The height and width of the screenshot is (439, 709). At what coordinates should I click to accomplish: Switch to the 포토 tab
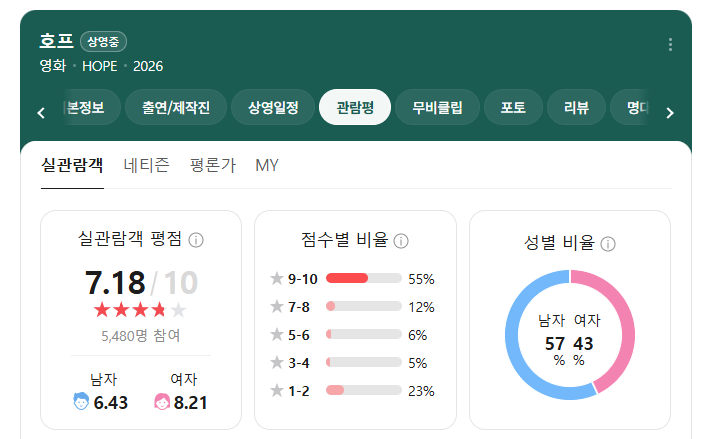(513, 107)
